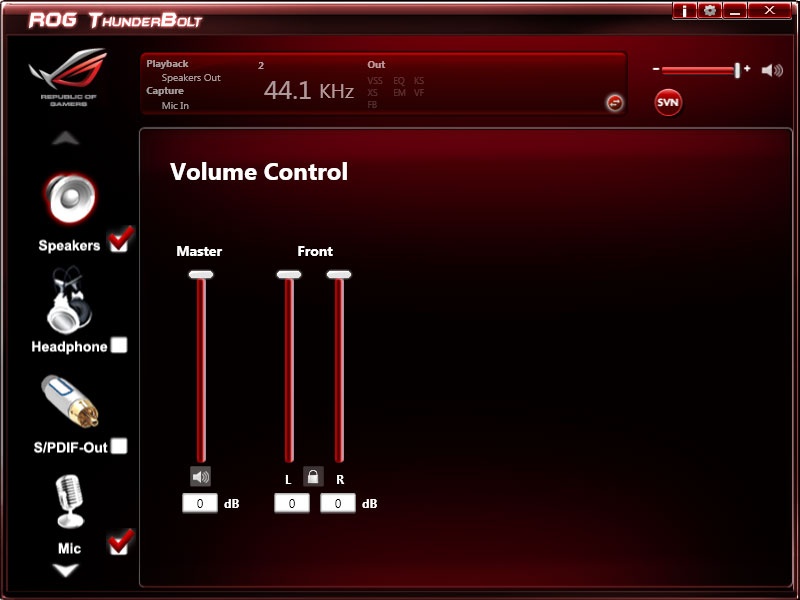Click the Front Left slider handle
This screenshot has width=800, height=600.
[x=289, y=274]
